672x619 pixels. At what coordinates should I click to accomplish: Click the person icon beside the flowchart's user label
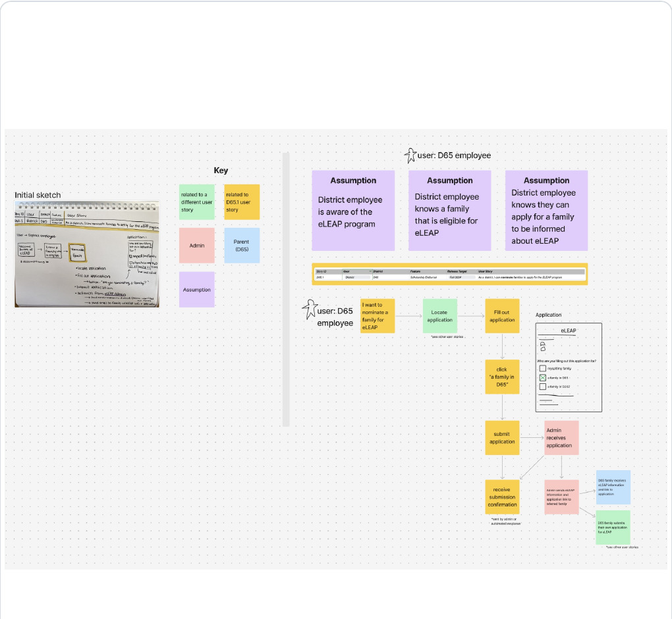(x=309, y=309)
